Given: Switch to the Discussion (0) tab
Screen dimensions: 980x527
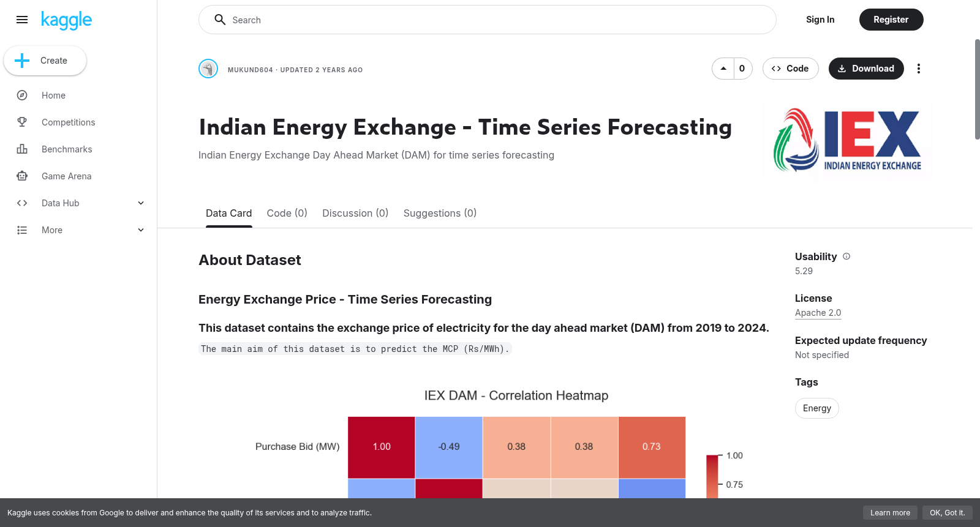Looking at the screenshot, I should click(355, 213).
